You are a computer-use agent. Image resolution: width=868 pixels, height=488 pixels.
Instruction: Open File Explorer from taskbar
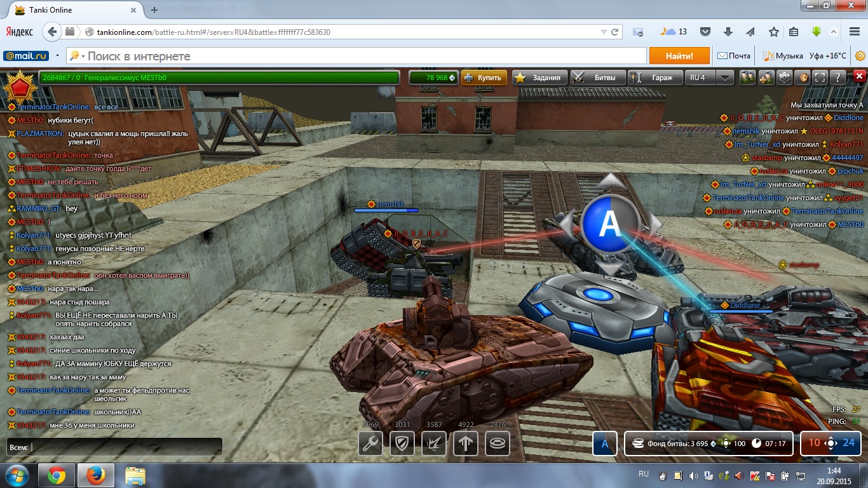[x=135, y=475]
